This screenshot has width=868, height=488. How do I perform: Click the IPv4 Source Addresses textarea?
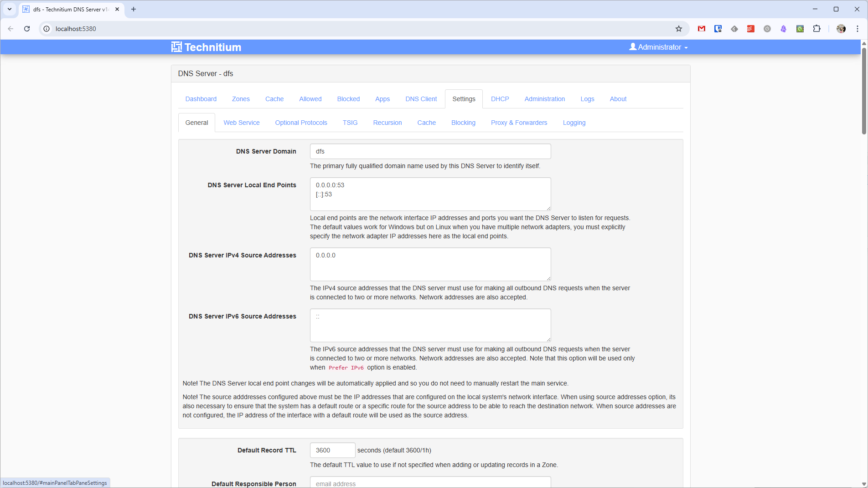430,264
